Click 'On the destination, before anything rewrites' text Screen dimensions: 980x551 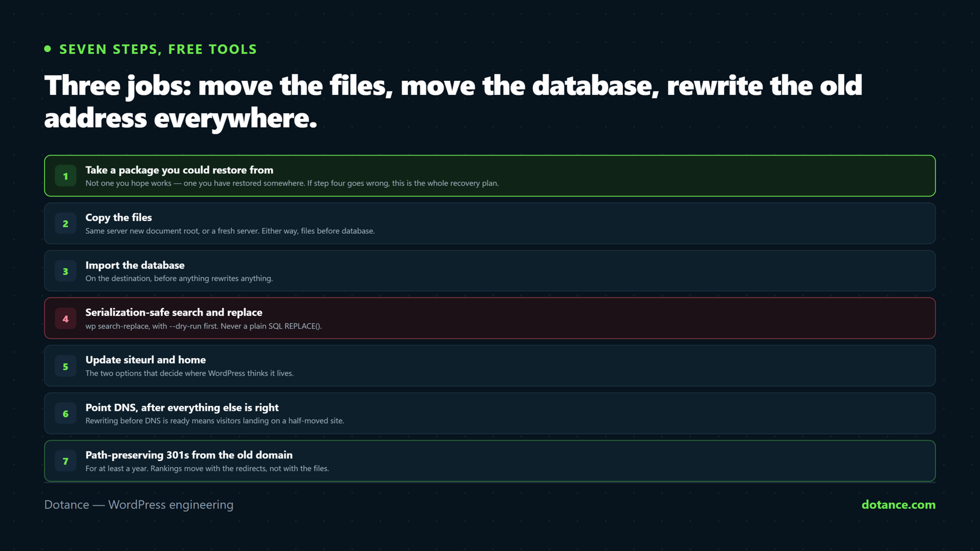point(179,278)
